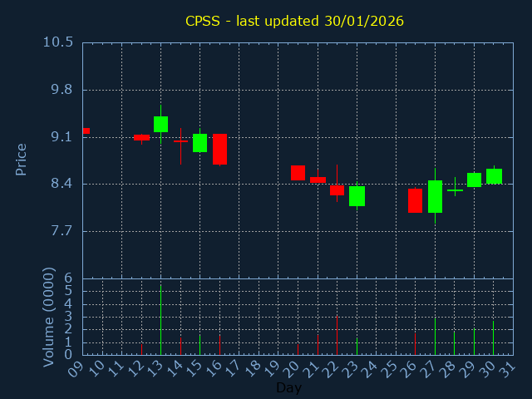Click the price axis value 7.7

click(x=62, y=231)
